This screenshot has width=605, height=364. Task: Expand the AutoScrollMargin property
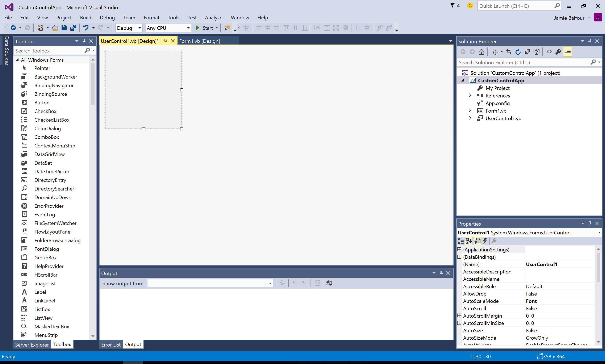[x=459, y=316]
